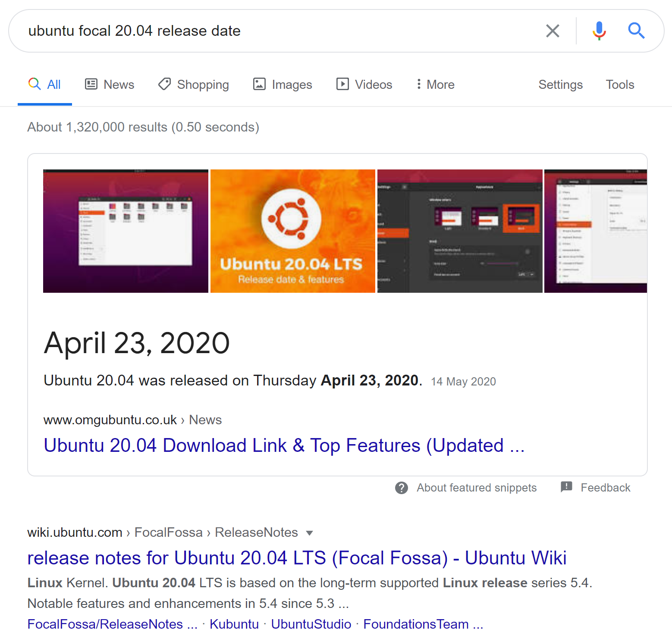672x642 pixels.
Task: Switch to the All results tab
Action: coord(44,84)
